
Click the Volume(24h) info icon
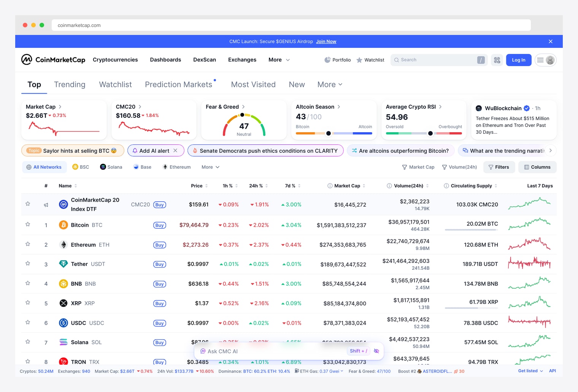(x=389, y=186)
